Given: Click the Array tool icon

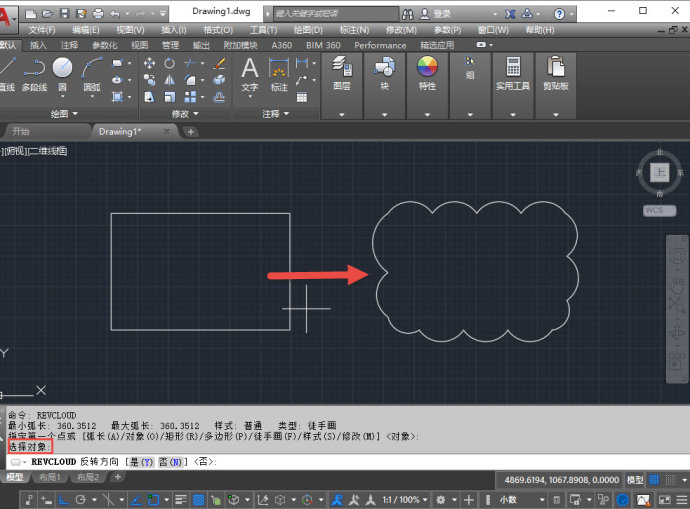Looking at the screenshot, I should coord(190,97).
